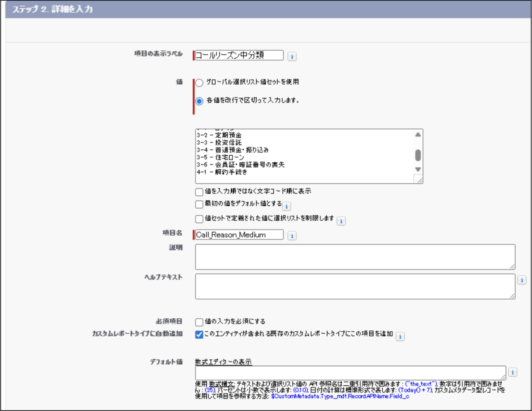Click info icon beside ヘルプテキスト box
Screen dimensions: 532x411
(522, 280)
